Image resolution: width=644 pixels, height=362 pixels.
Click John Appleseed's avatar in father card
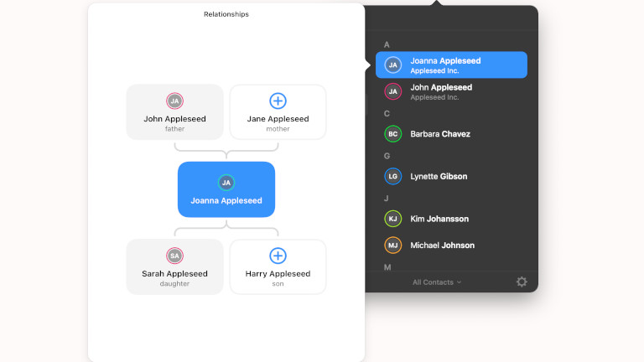(x=174, y=101)
